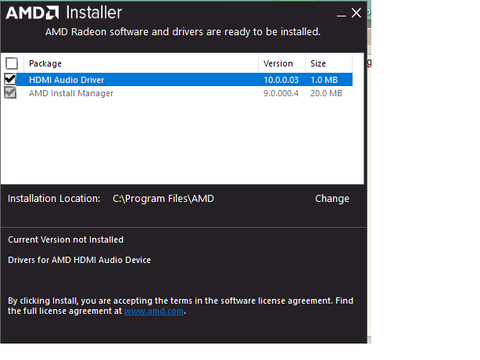Close the AMD Installer window
Image resolution: width=480 pixels, height=360 pixels.
pos(356,13)
